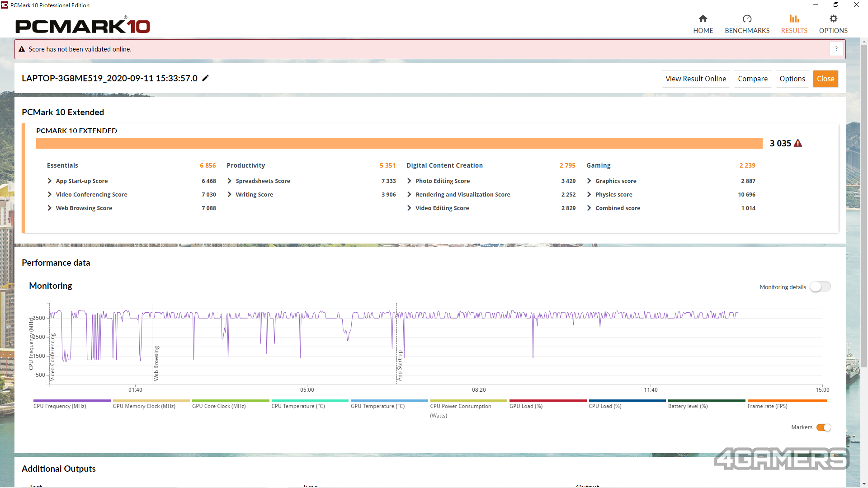Screen dimensions: 868x488
Task: Click the Monitoring heading
Action: (x=51, y=286)
